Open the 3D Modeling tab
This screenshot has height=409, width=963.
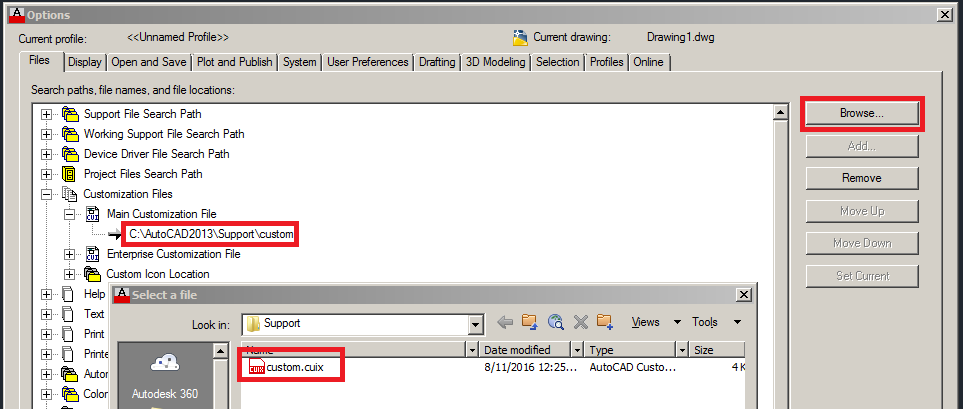496,62
